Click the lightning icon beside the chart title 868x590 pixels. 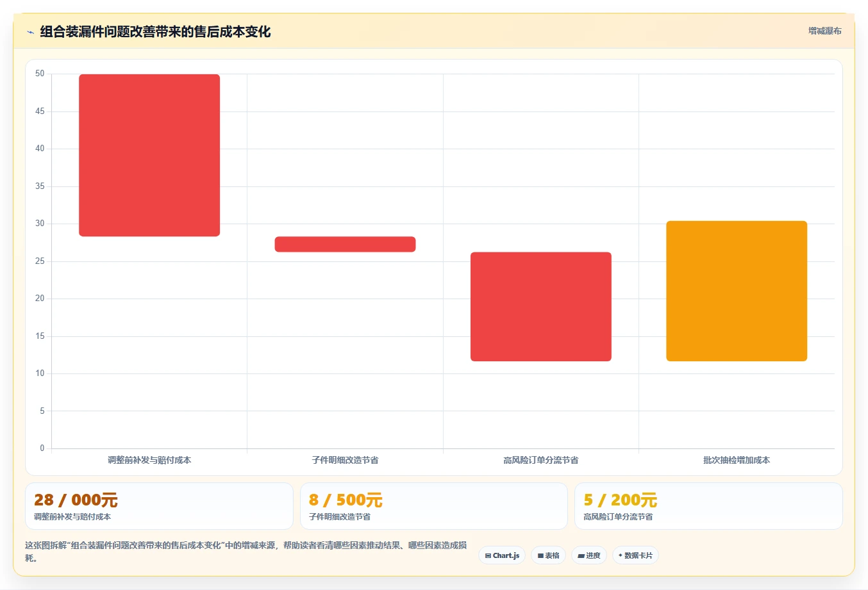pyautogui.click(x=30, y=32)
